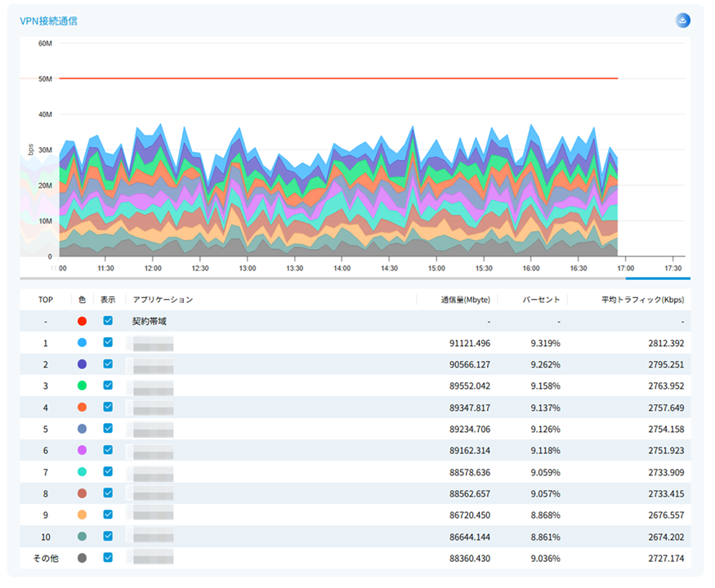This screenshot has width=715, height=588.
Task: Toggle display checkbox for TOP 10 row
Action: (108, 536)
